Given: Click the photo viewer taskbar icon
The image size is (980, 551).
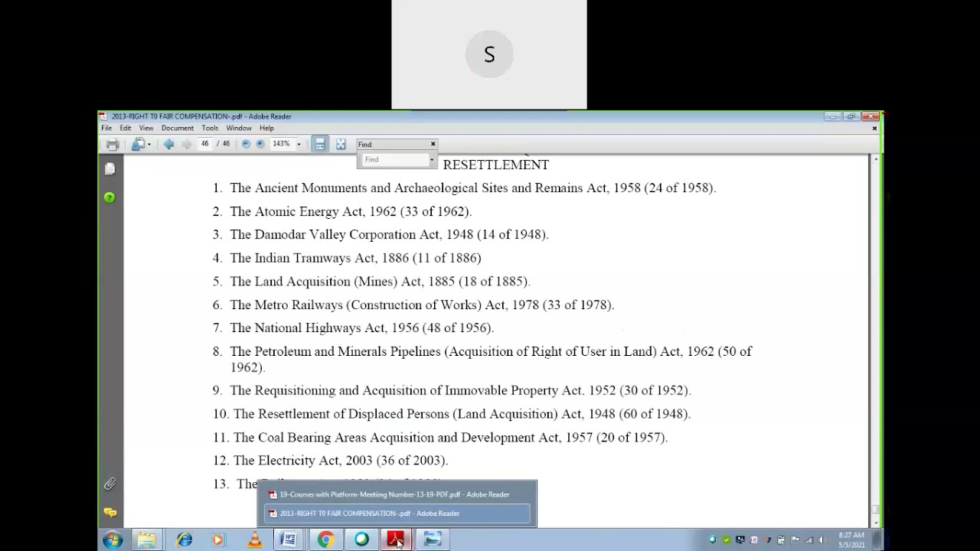Looking at the screenshot, I should click(x=433, y=540).
